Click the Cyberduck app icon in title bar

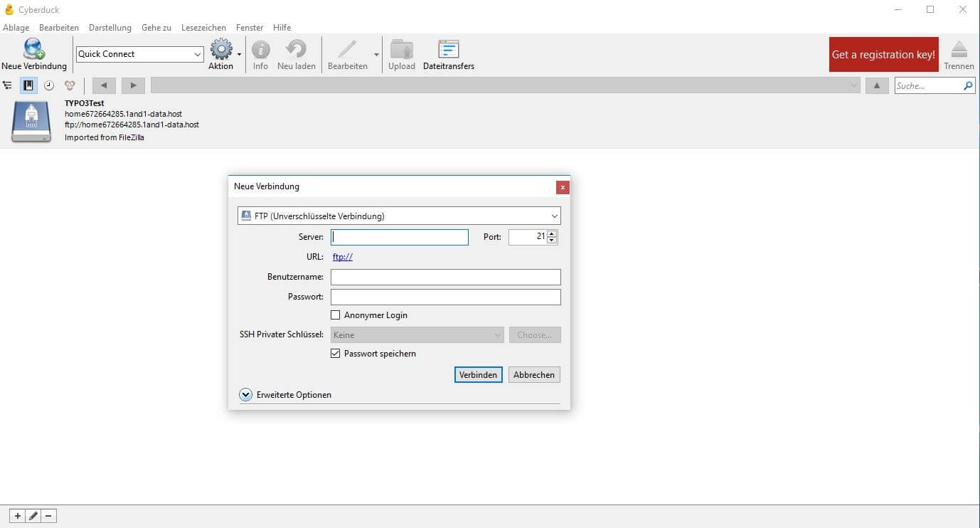click(9, 9)
